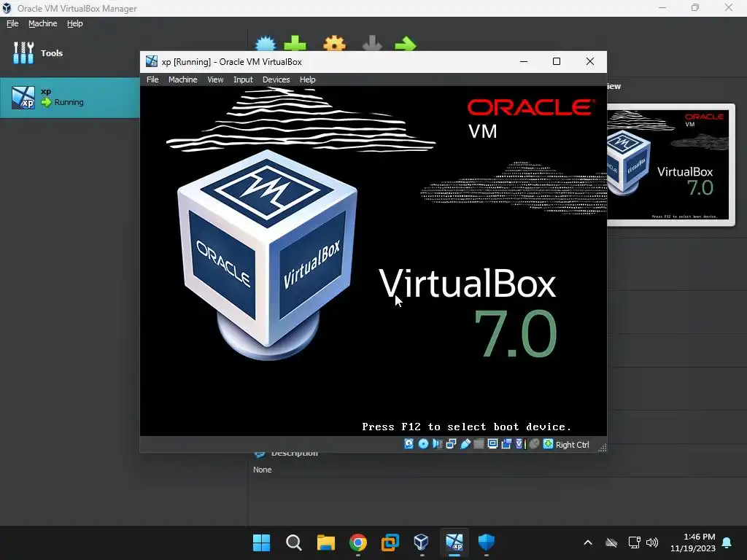Viewport: 747px width, 560px height.
Task: Open the View menu in the VM window
Action: tap(215, 79)
